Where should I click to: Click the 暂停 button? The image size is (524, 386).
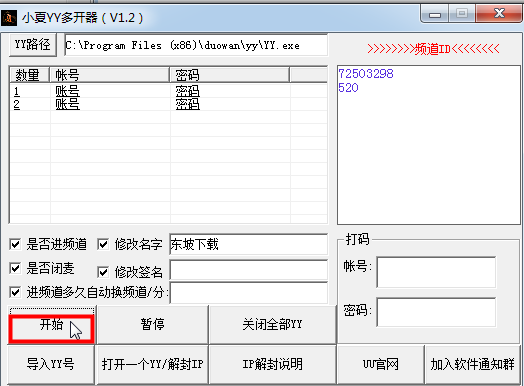point(152,325)
